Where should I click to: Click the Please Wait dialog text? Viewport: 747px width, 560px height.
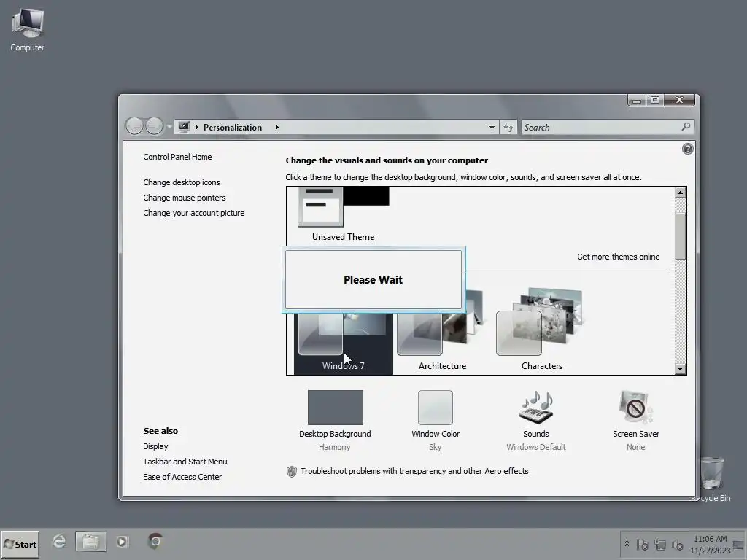(x=373, y=279)
